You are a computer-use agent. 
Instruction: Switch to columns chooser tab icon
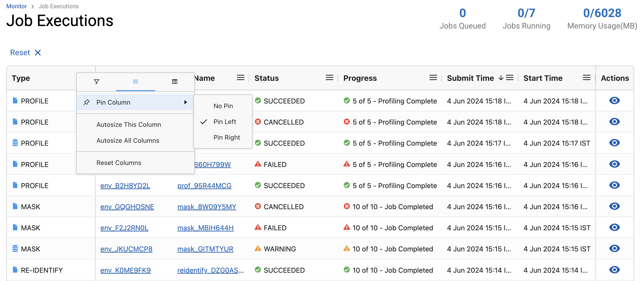[175, 81]
